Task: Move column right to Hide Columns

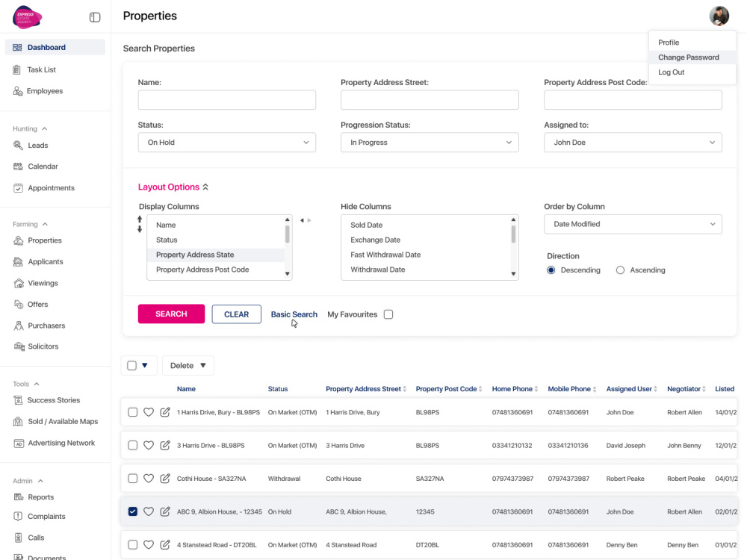Action: [x=309, y=220]
